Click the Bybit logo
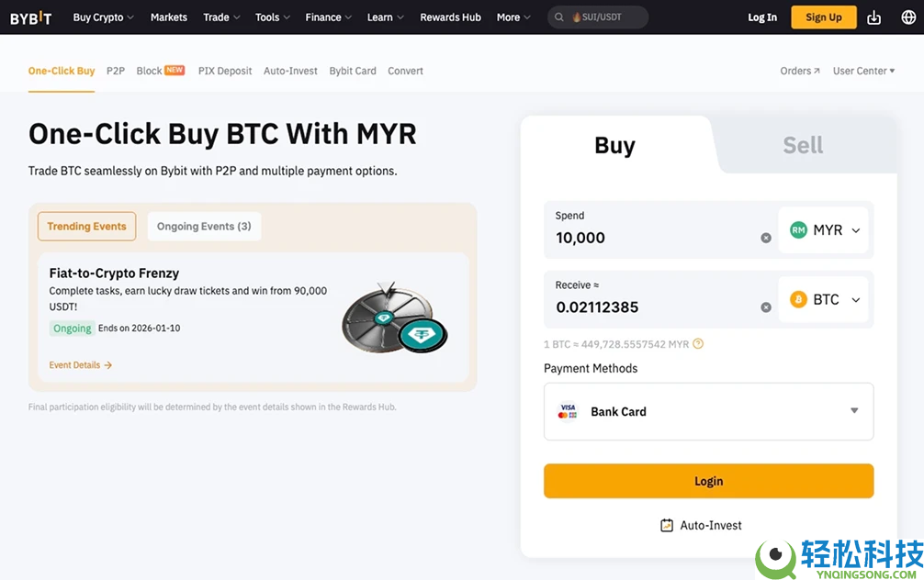 [30, 17]
